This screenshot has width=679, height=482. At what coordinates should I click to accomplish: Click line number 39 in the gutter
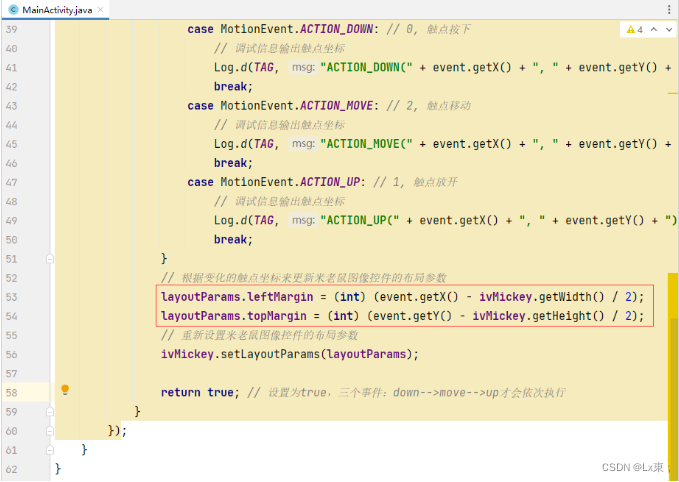(x=11, y=29)
